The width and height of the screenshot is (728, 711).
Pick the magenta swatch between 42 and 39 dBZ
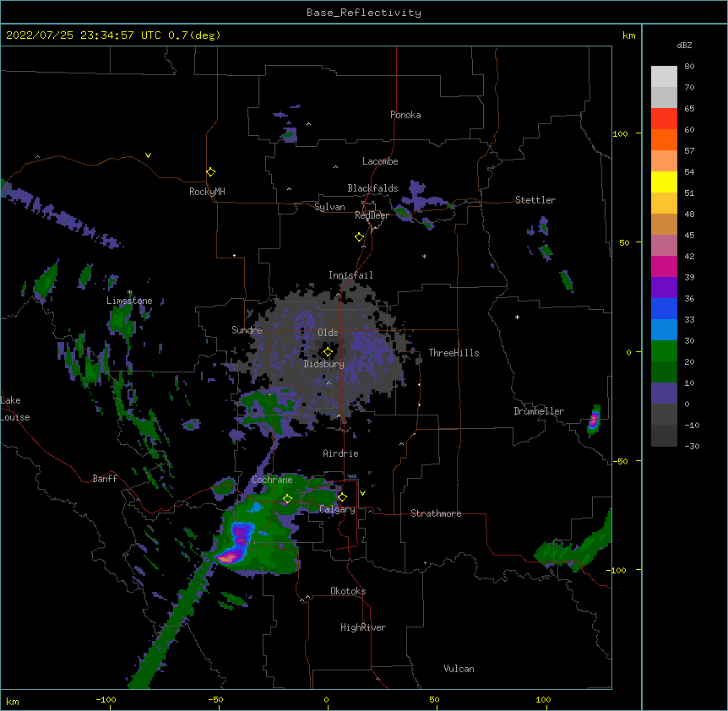coord(664,266)
